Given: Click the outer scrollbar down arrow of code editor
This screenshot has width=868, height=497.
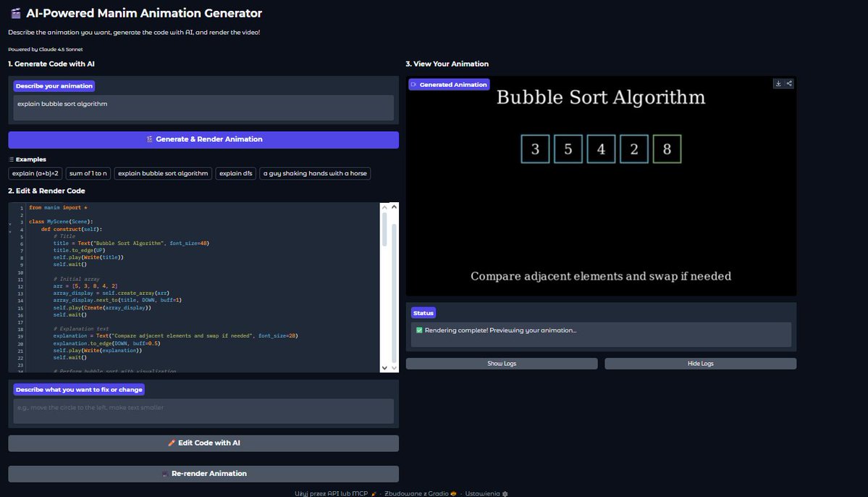Looking at the screenshot, I should tap(394, 367).
